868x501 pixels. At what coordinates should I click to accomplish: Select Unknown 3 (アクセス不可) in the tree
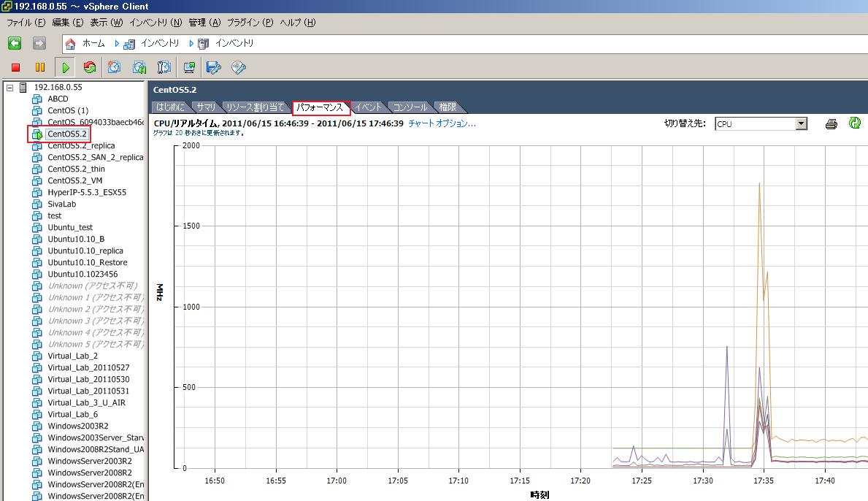click(95, 321)
